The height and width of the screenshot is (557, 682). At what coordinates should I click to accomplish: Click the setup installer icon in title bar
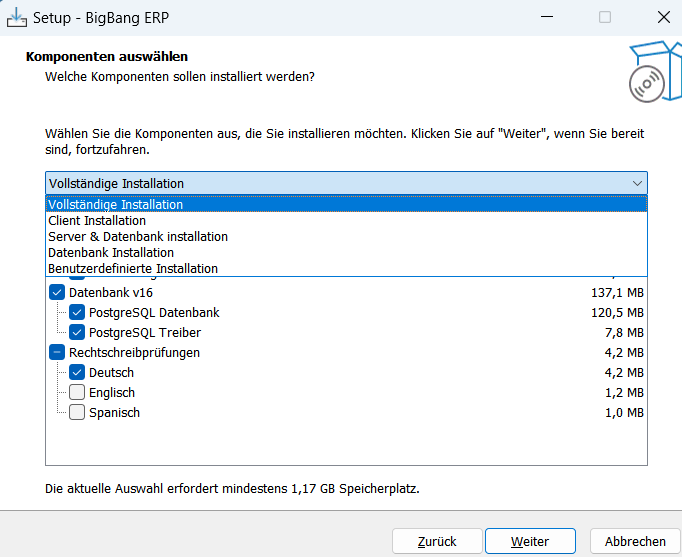click(x=16, y=17)
